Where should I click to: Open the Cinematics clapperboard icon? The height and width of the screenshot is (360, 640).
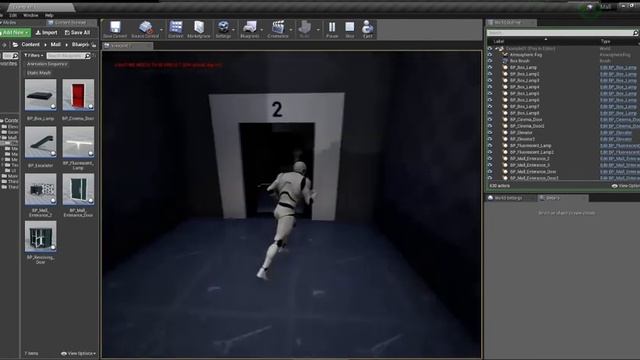[x=278, y=27]
